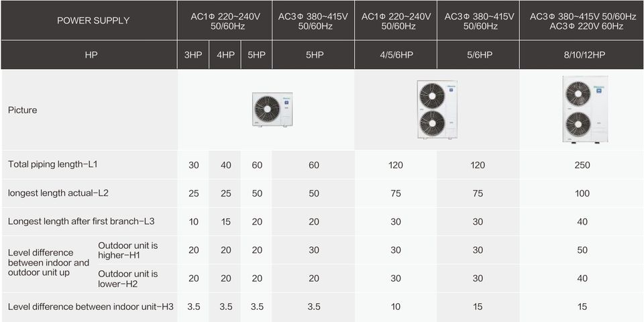Click the 8/10/12HP outdoor unit picture

point(585,109)
